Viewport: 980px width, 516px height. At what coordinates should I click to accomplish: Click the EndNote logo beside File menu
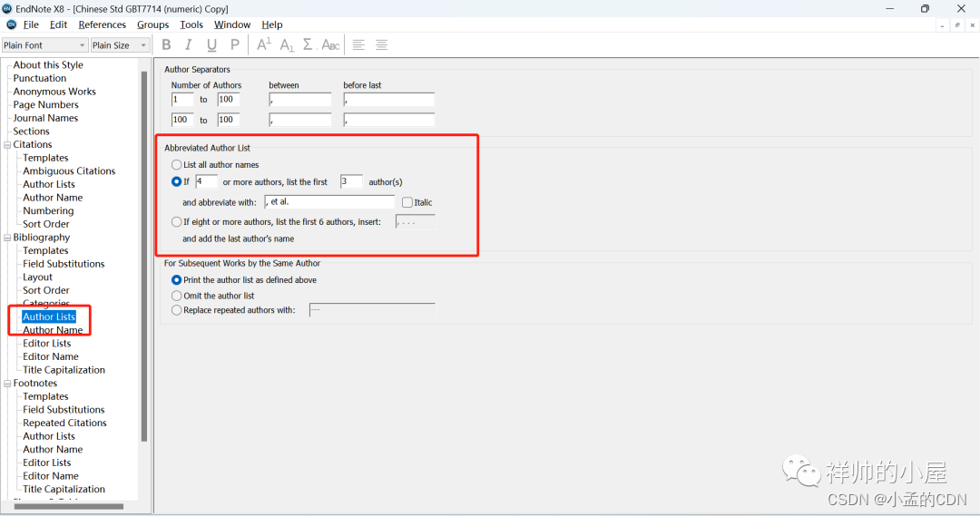tap(11, 24)
